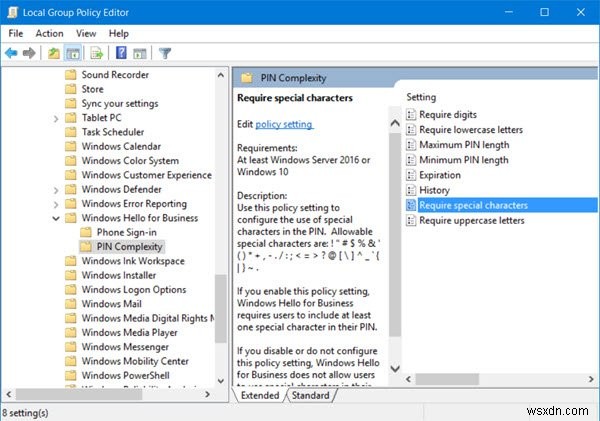Screen dimensions: 600x421
Task: Click tree pane horizontal scroll right arrow
Action: 207,394
